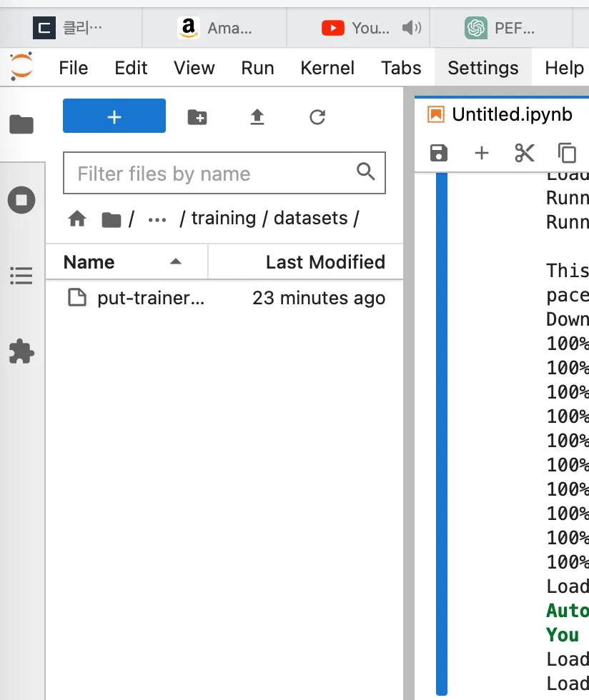
Task: Click the Filter files by name field
Action: click(x=214, y=174)
